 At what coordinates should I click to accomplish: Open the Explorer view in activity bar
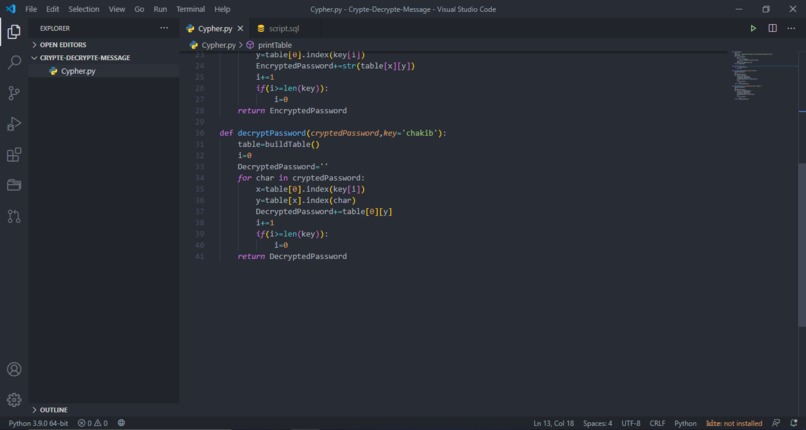pos(14,32)
